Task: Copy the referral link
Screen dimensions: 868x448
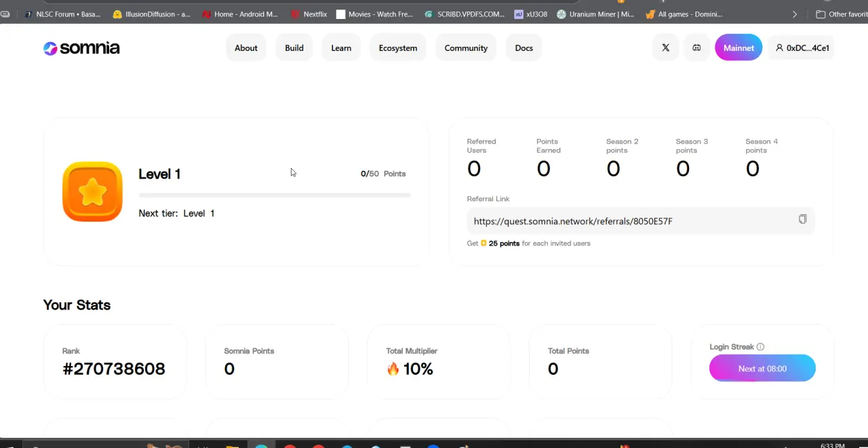Action: pyautogui.click(x=802, y=219)
